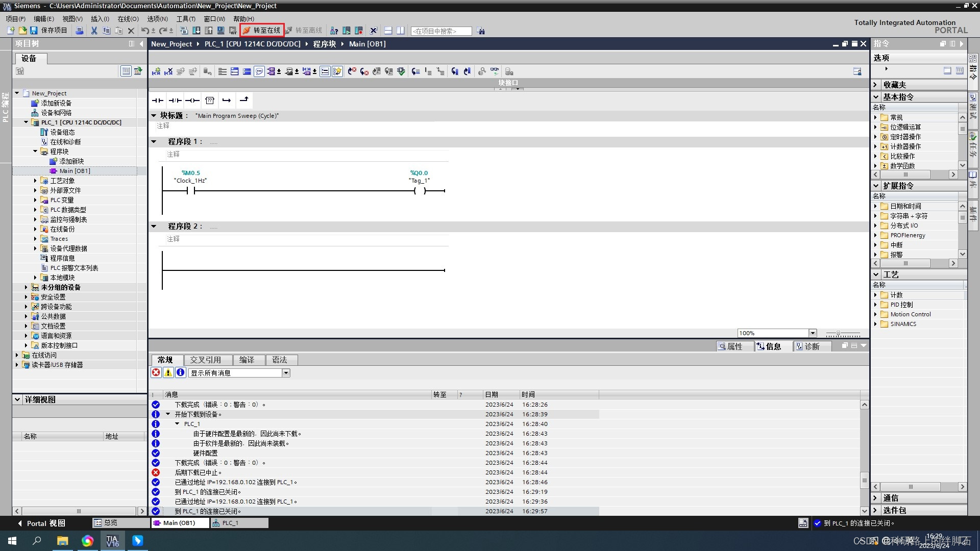Collapse the 程序块 tree node
The image size is (980, 551).
[35, 151]
